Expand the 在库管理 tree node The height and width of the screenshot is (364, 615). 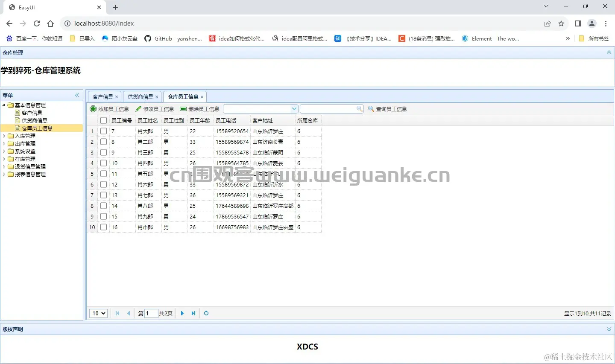click(x=4, y=159)
